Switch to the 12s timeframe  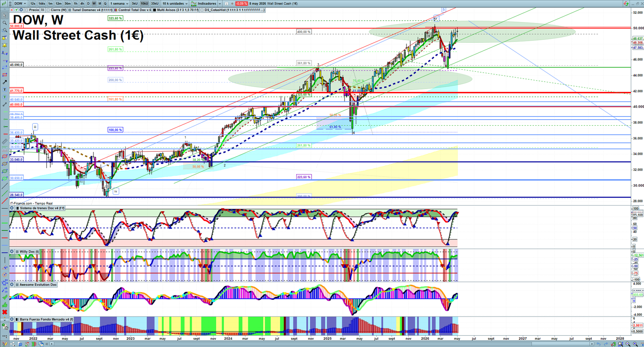(x=33, y=4)
